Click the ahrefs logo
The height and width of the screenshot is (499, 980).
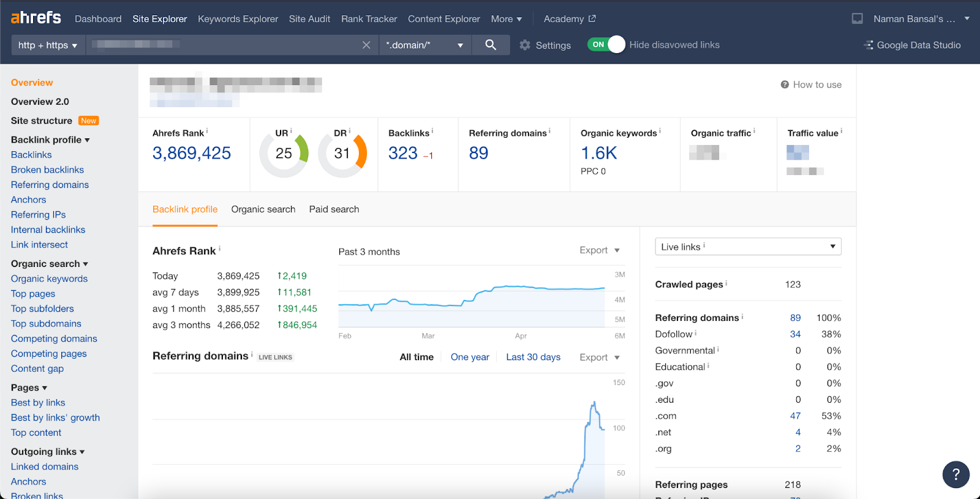pyautogui.click(x=36, y=18)
